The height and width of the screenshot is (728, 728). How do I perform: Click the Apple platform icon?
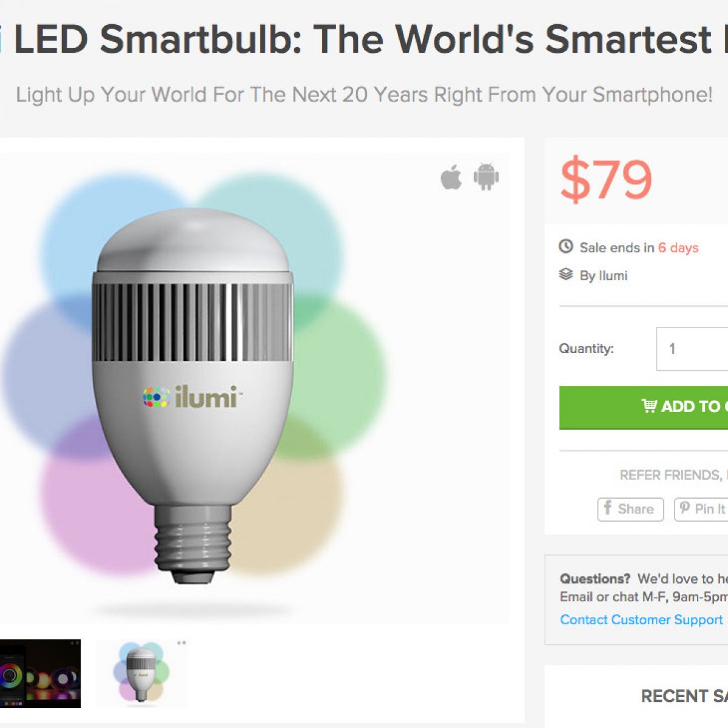coord(451,177)
